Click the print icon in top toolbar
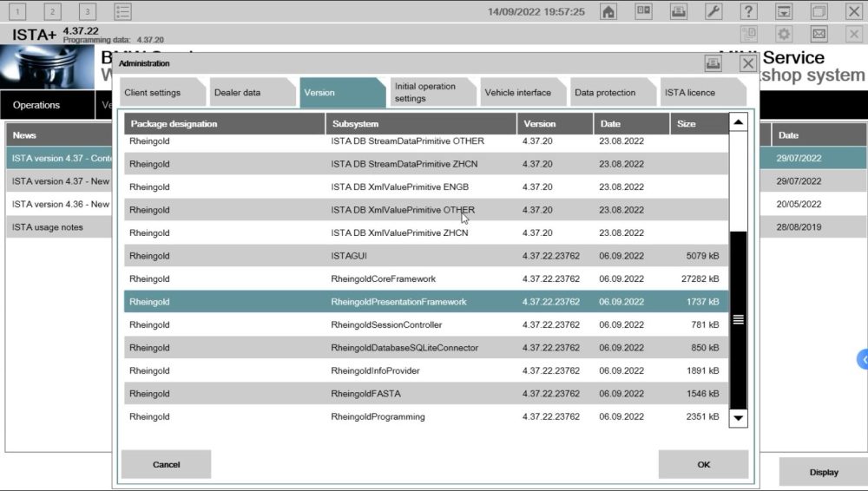The height and width of the screenshot is (491, 868). [x=679, y=11]
